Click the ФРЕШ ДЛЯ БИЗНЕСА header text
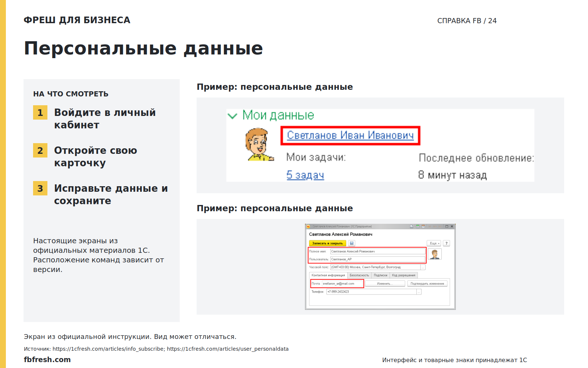This screenshot has width=588, height=368. (x=77, y=20)
